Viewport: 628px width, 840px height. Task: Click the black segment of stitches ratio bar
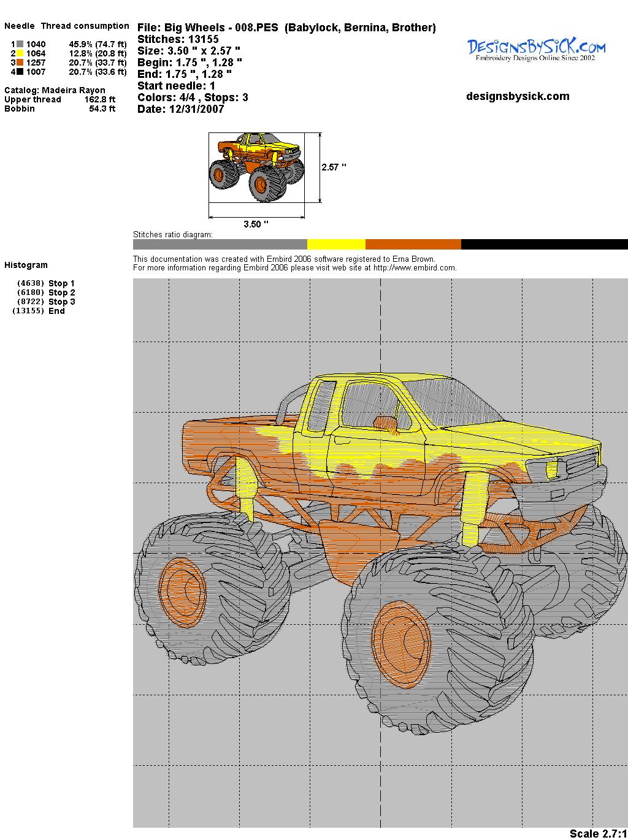[544, 244]
